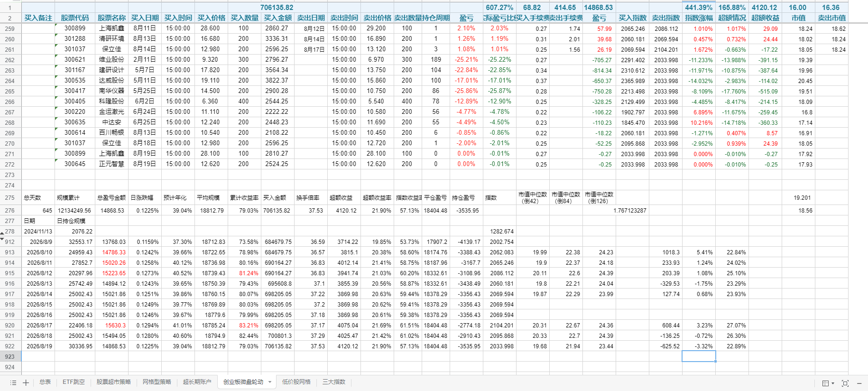Select the date cell 2024/11/13
Screen dimensions: 868x391
click(x=38, y=231)
